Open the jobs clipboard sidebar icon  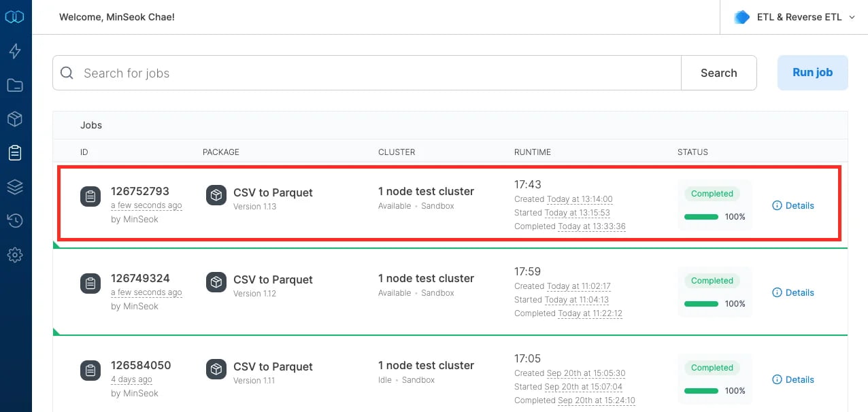[x=15, y=153]
